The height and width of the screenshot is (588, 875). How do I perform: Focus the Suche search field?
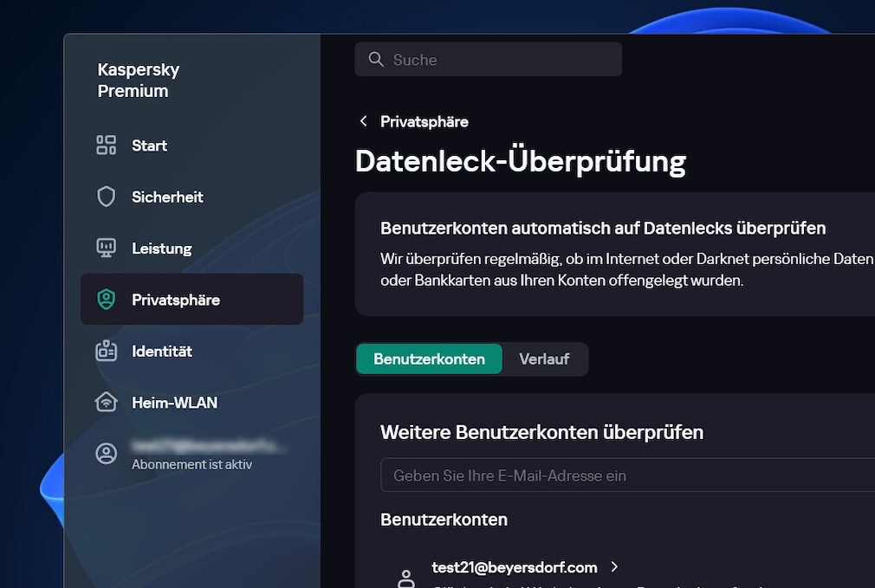point(489,59)
